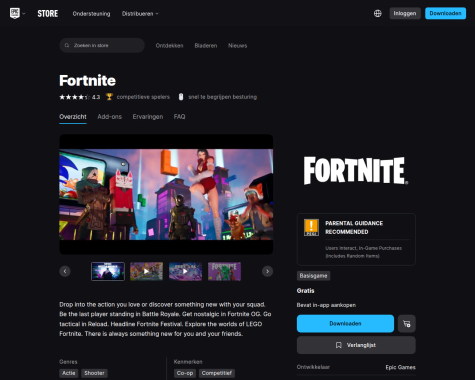The image size is (475, 380).
Task: Add to cart with the cart icon
Action: tap(407, 324)
